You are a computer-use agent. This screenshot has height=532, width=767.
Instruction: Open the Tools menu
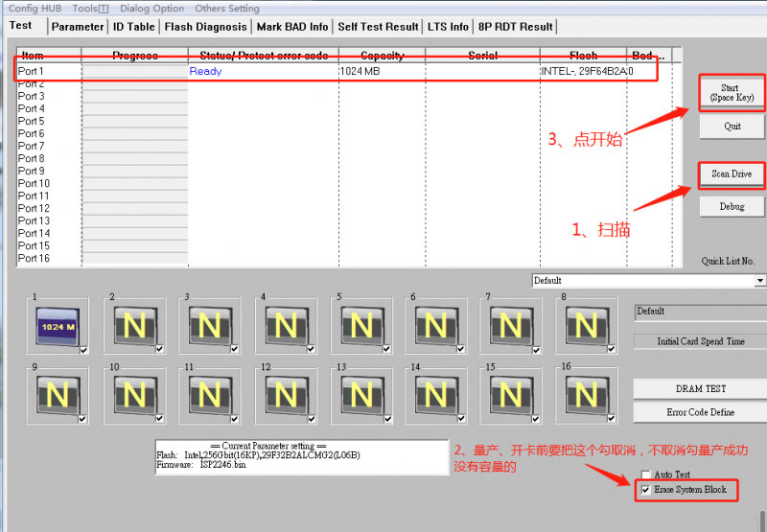point(90,9)
